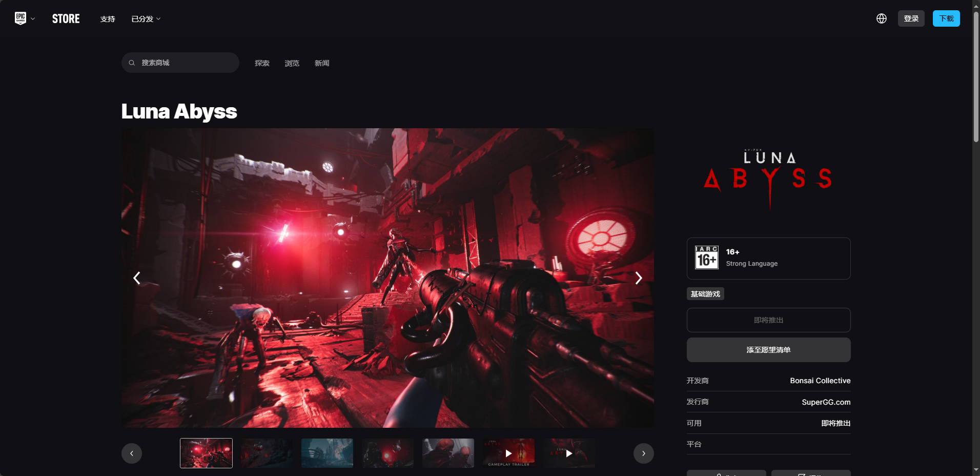Image resolution: width=980 pixels, height=476 pixels.
Task: Switch to the 浏览 tab
Action: [x=292, y=63]
